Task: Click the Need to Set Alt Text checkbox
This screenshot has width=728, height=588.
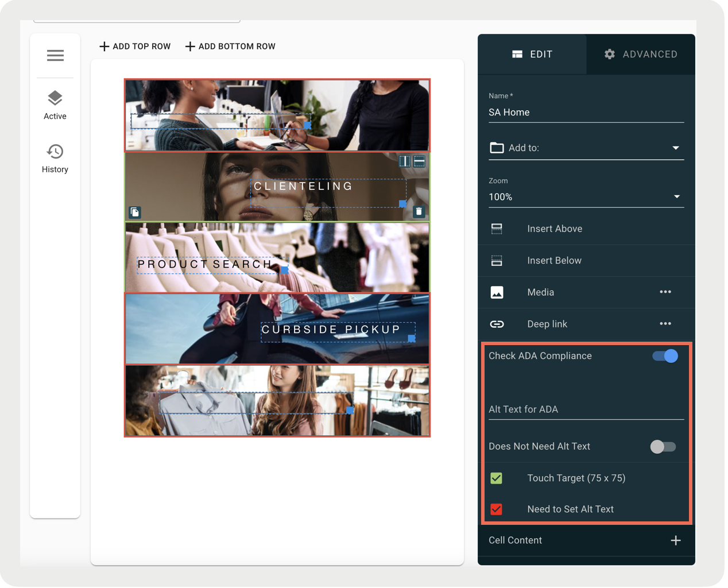Action: [497, 509]
